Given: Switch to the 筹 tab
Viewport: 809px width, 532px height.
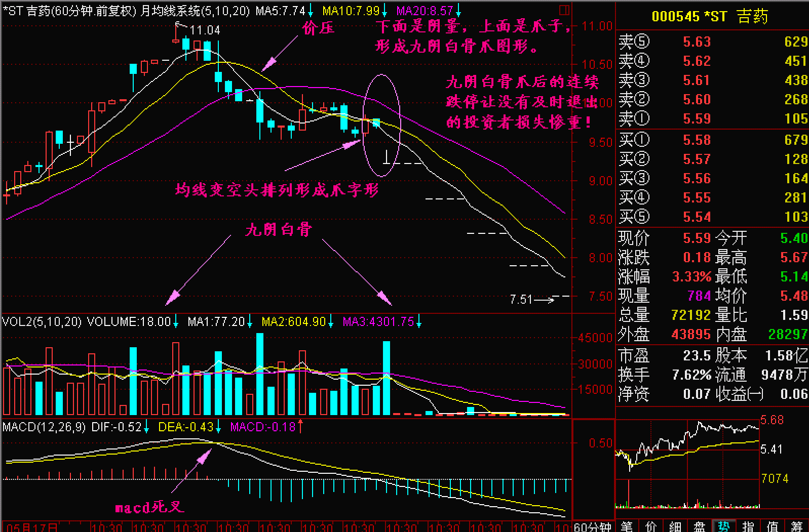Looking at the screenshot, I should pyautogui.click(x=797, y=527).
